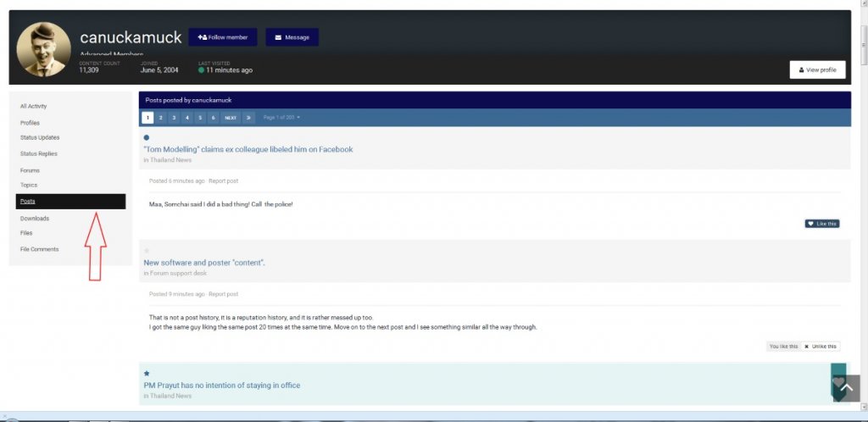Click the You like this label
Image resolution: width=868 pixels, height=422 pixels.
click(783, 347)
